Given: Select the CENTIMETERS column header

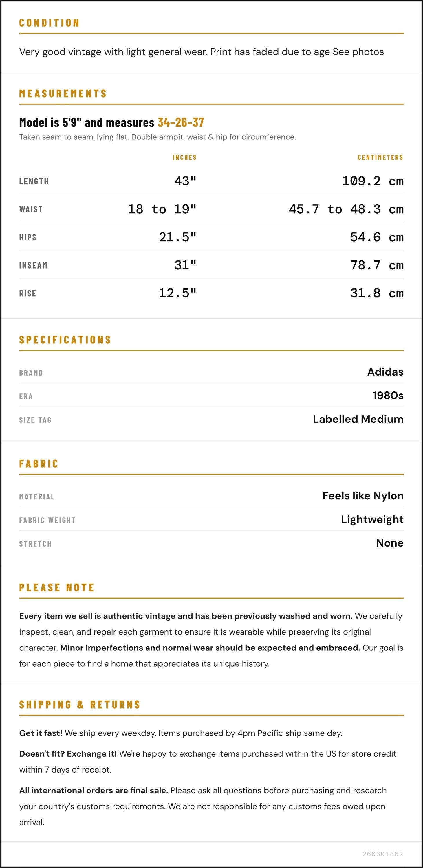Looking at the screenshot, I should [x=380, y=157].
